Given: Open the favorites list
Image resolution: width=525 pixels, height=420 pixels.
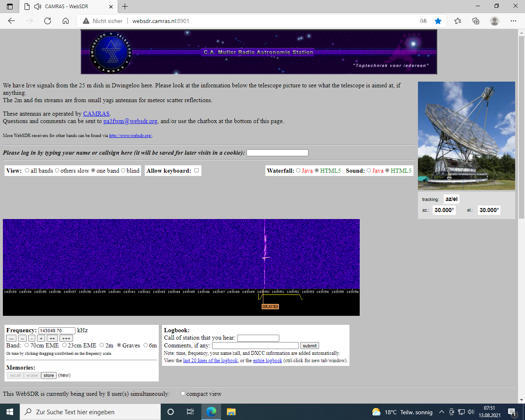Looking at the screenshot, I should (x=458, y=21).
